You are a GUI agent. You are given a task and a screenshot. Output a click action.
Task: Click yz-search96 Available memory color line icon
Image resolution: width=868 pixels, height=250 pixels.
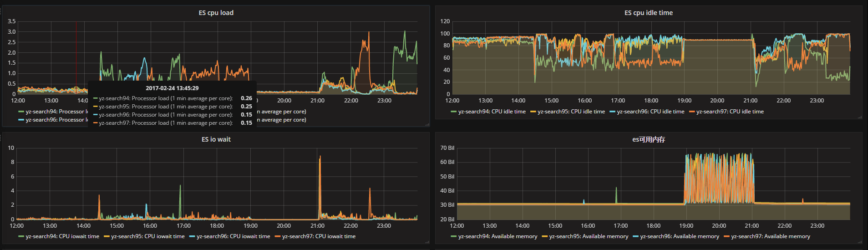click(x=636, y=236)
